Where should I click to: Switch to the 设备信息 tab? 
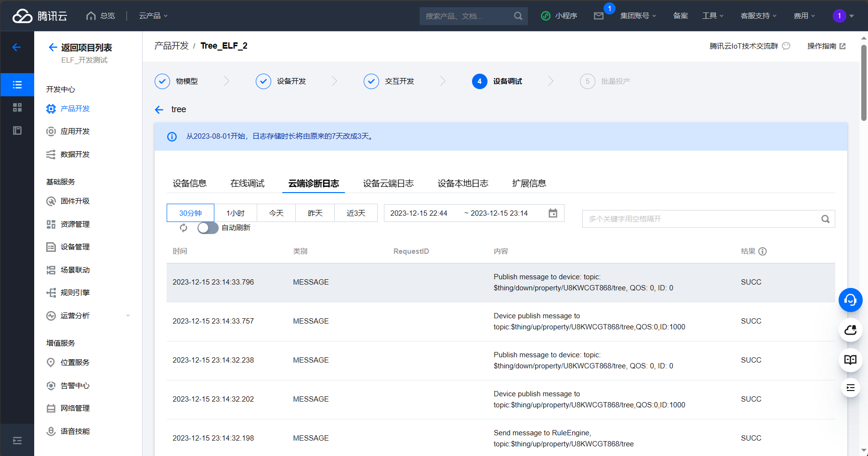[x=190, y=183]
